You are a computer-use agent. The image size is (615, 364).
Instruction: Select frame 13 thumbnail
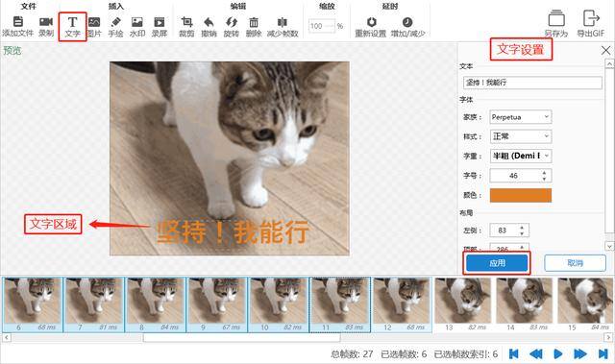(x=463, y=304)
